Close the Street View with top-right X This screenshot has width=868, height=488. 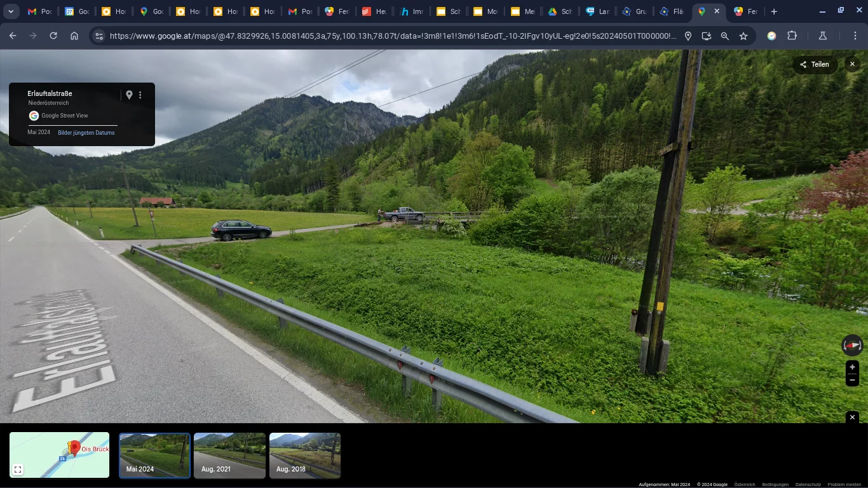pos(852,64)
